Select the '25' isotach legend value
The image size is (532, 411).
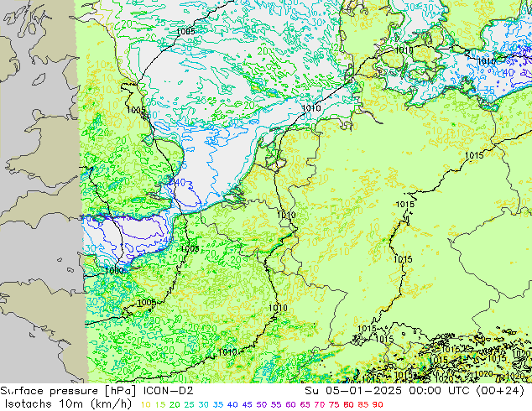click(x=190, y=404)
